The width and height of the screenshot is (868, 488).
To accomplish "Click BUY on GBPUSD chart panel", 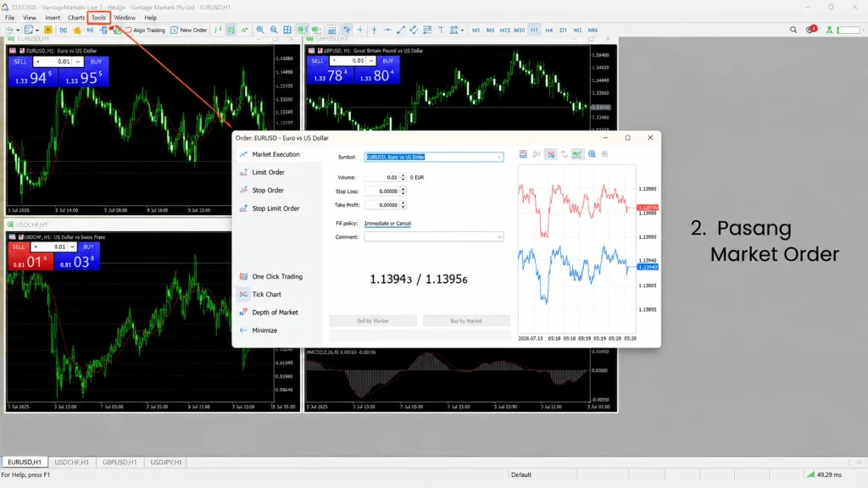I will tap(387, 61).
